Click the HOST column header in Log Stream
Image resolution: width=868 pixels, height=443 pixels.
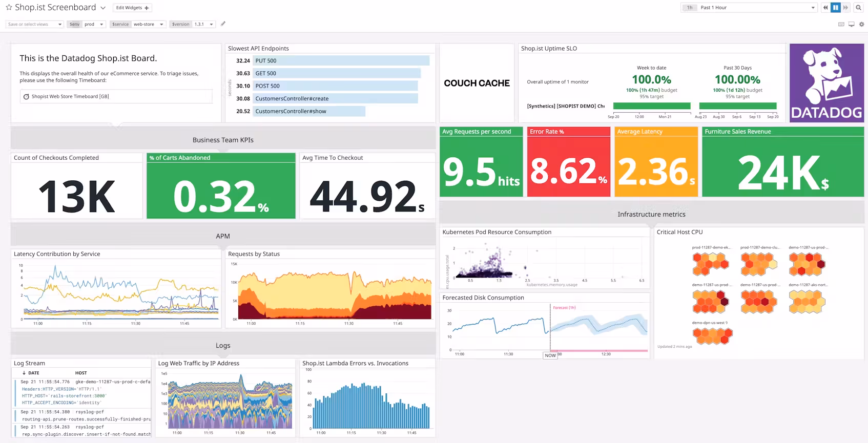tap(81, 373)
